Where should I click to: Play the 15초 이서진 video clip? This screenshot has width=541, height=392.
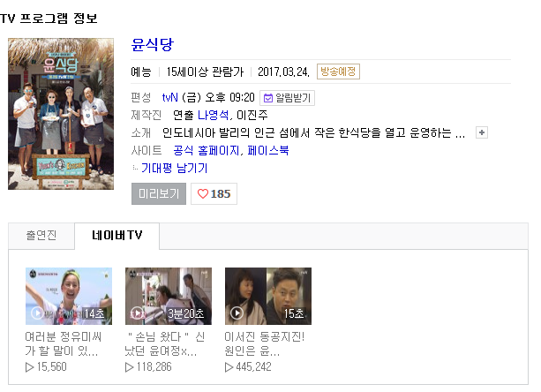coord(268,296)
